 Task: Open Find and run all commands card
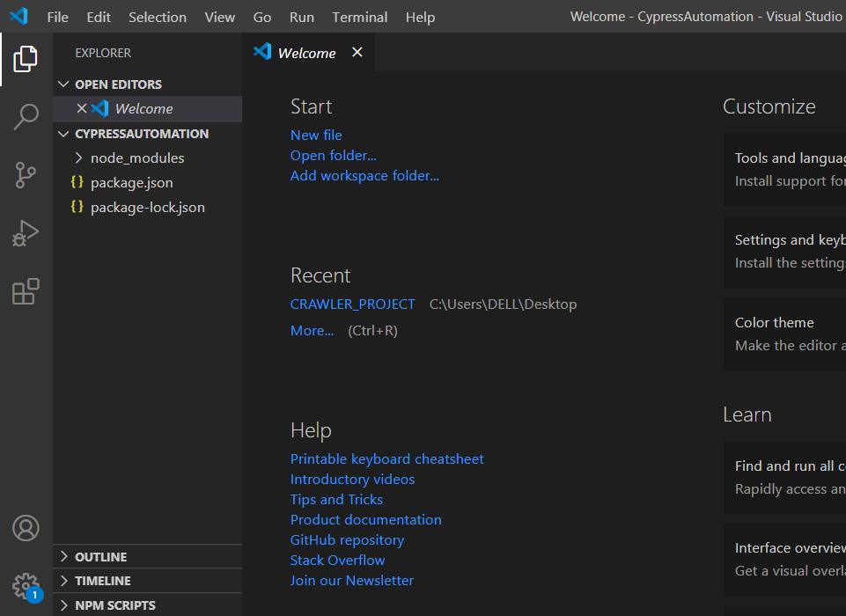tap(784, 477)
